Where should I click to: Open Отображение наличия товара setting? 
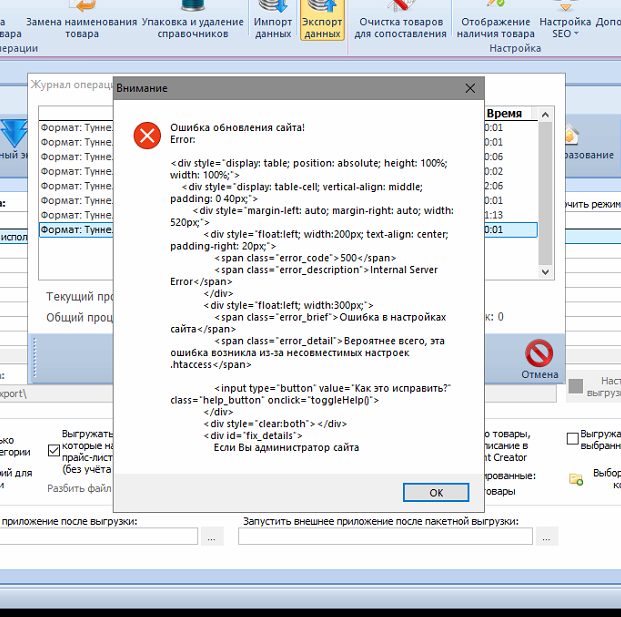tap(495, 20)
